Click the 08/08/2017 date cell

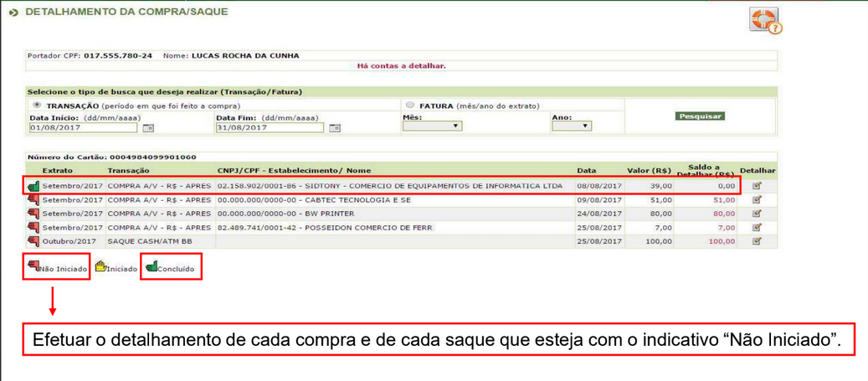599,186
